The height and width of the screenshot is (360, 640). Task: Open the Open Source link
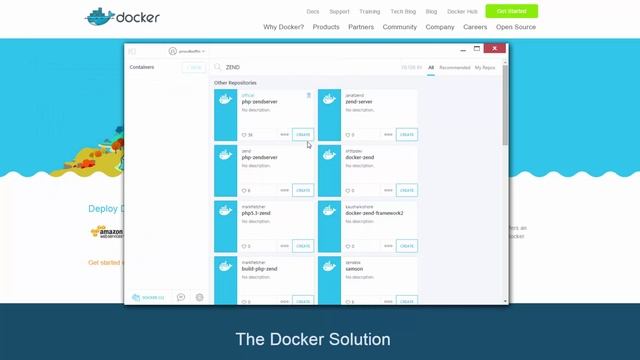(x=516, y=27)
